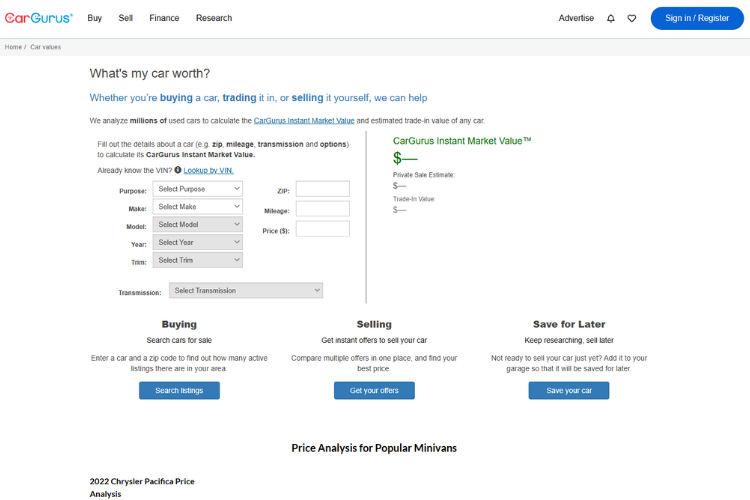Screen dimensions: 750x500
Task: Click Sign in / Register button
Action: [x=697, y=18]
